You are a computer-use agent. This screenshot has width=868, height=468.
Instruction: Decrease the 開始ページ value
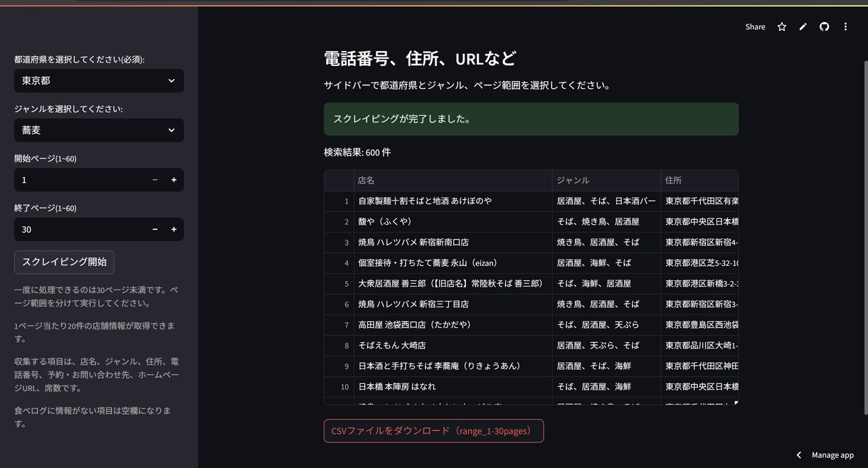pos(155,180)
